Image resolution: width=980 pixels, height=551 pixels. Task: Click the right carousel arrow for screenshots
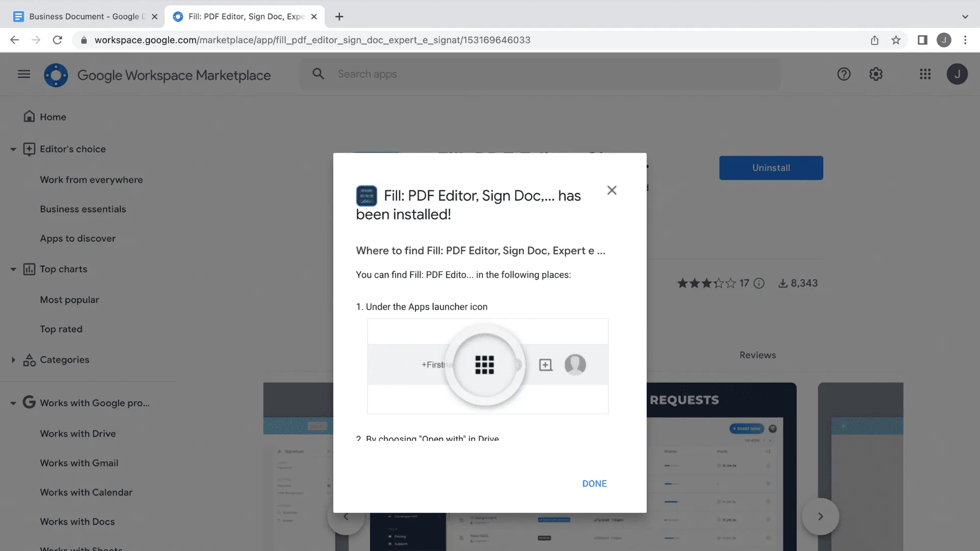tap(820, 516)
